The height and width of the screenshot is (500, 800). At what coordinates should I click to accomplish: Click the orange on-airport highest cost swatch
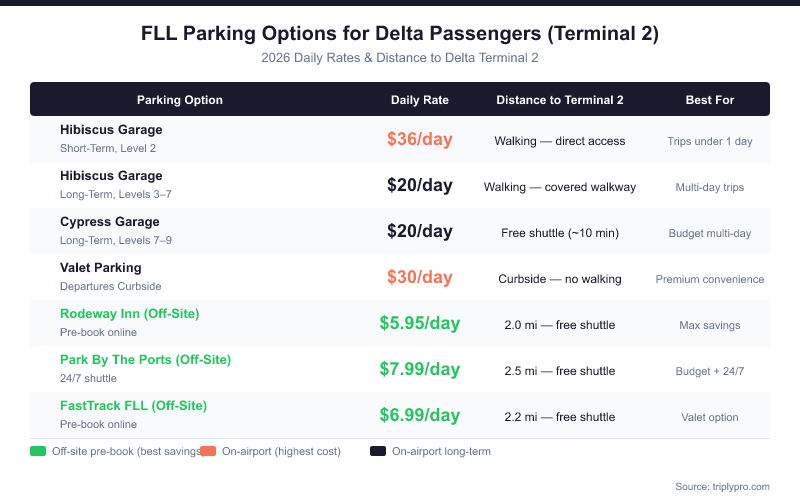click(208, 451)
